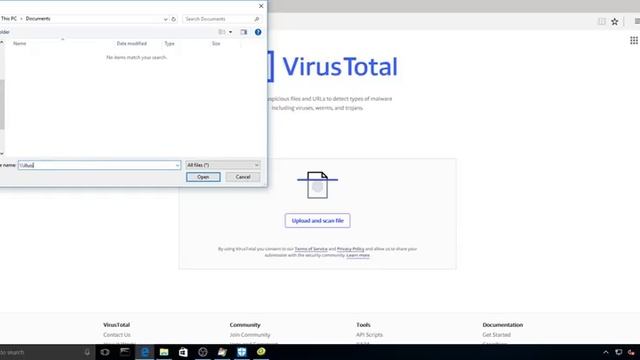Image resolution: width=640 pixels, height=360 pixels.
Task: Click the File name input field
Action: [96, 165]
